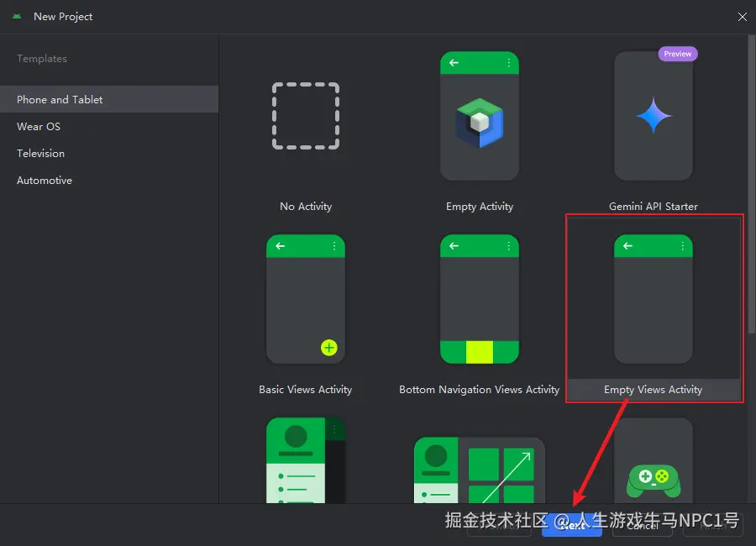This screenshot has width=756, height=546.
Task: Select the Basic Views Activity template
Action: pyautogui.click(x=306, y=310)
